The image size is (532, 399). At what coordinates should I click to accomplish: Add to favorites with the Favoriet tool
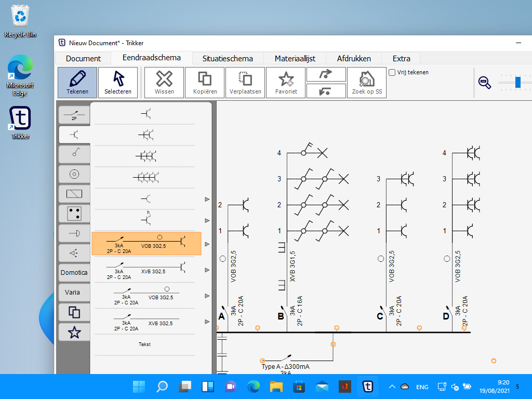pyautogui.click(x=286, y=83)
